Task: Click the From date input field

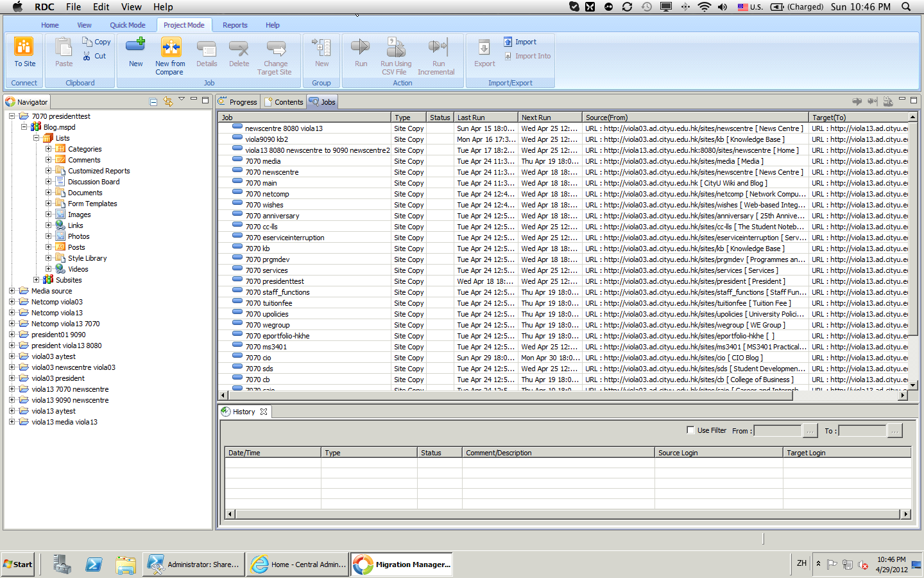Action: pos(778,430)
